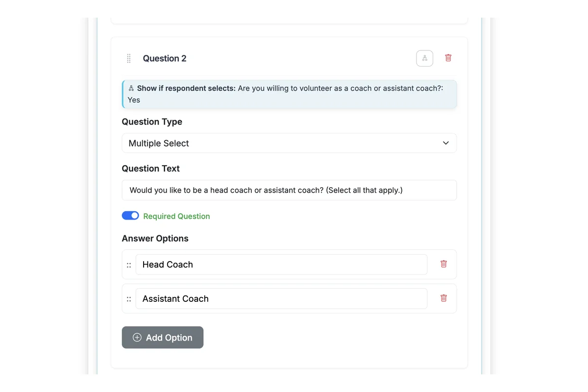Image resolution: width=588 pixels, height=392 pixels.
Task: Select the Assistant Coach answer text field
Action: tap(282, 298)
